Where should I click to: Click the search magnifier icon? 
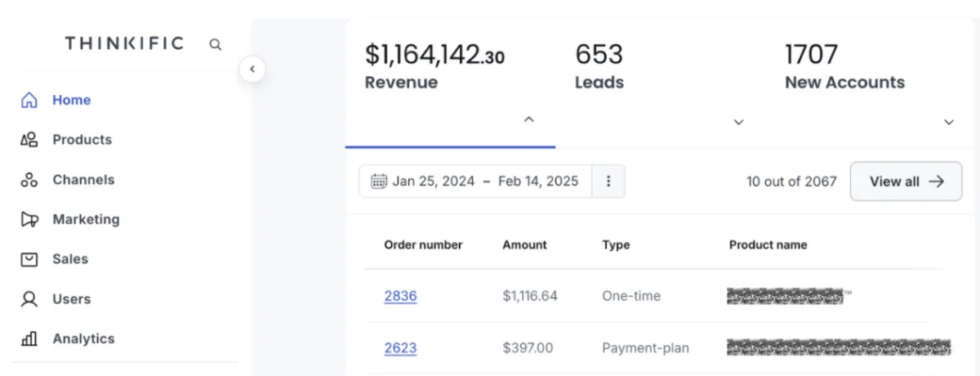click(216, 44)
